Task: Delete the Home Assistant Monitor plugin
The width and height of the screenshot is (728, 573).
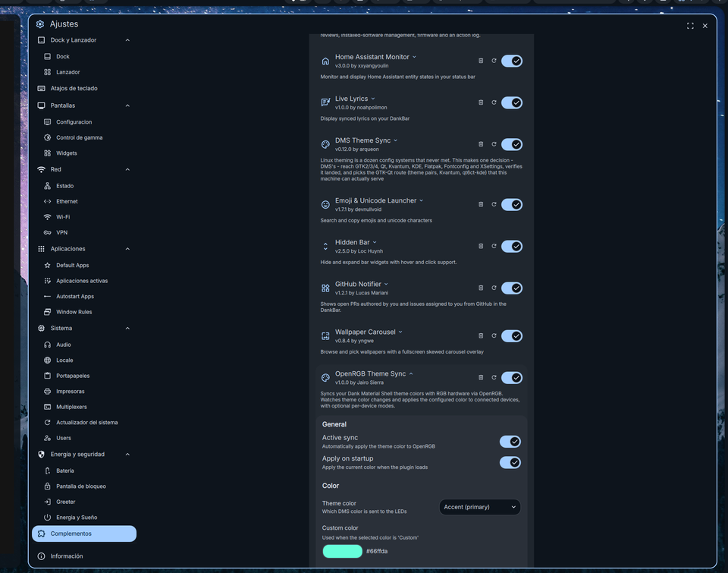Action: pyautogui.click(x=481, y=61)
